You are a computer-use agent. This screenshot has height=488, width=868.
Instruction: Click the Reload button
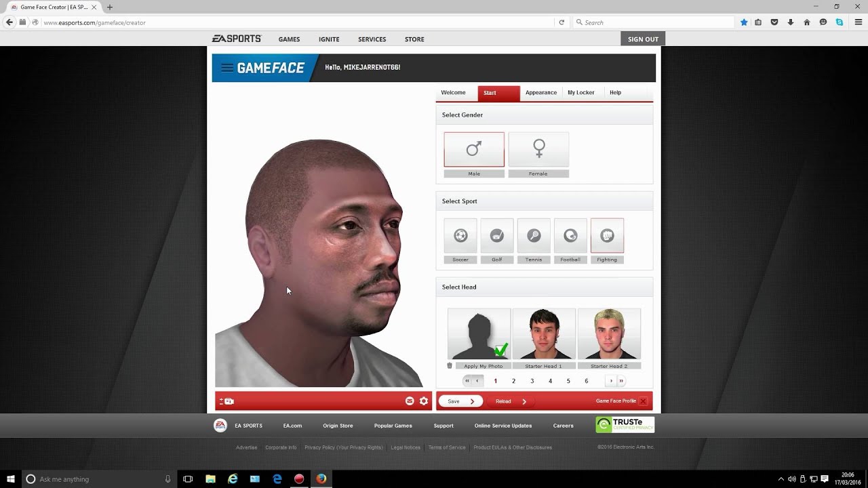510,401
